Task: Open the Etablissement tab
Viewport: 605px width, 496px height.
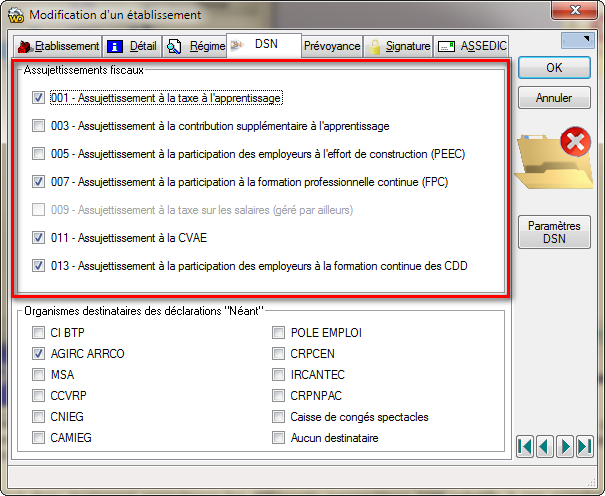Action: [x=58, y=46]
